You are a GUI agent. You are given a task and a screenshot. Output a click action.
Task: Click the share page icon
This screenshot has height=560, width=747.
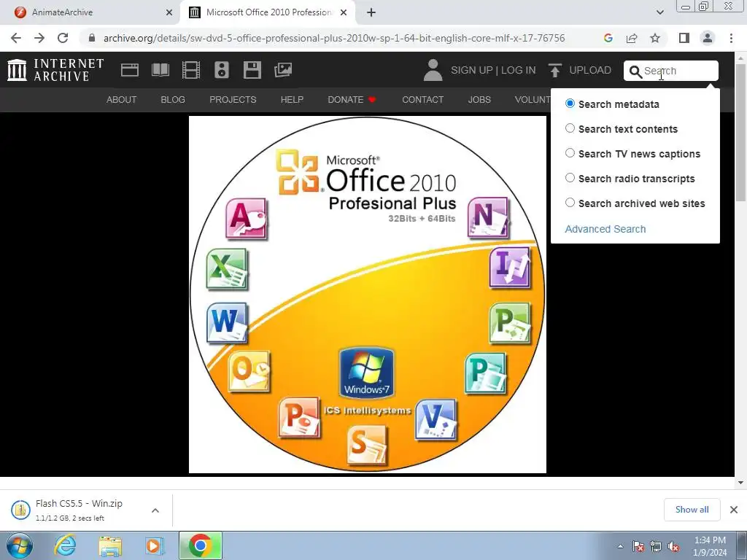(632, 38)
